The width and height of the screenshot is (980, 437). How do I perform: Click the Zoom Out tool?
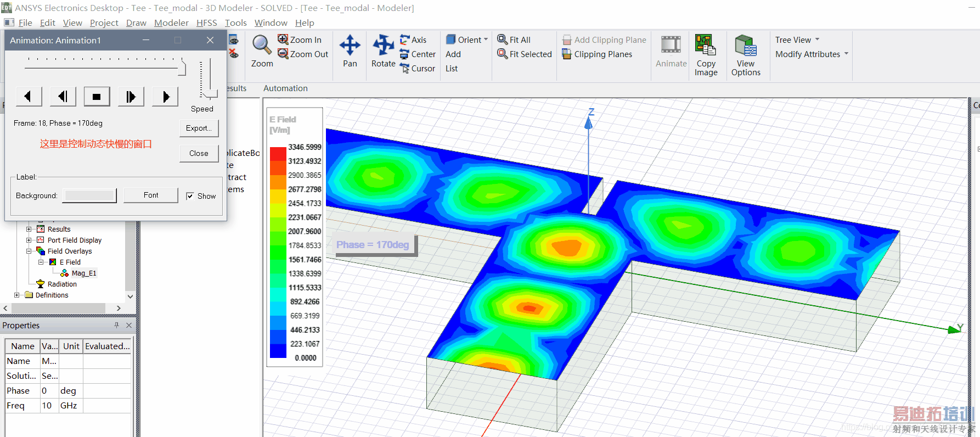pyautogui.click(x=303, y=54)
